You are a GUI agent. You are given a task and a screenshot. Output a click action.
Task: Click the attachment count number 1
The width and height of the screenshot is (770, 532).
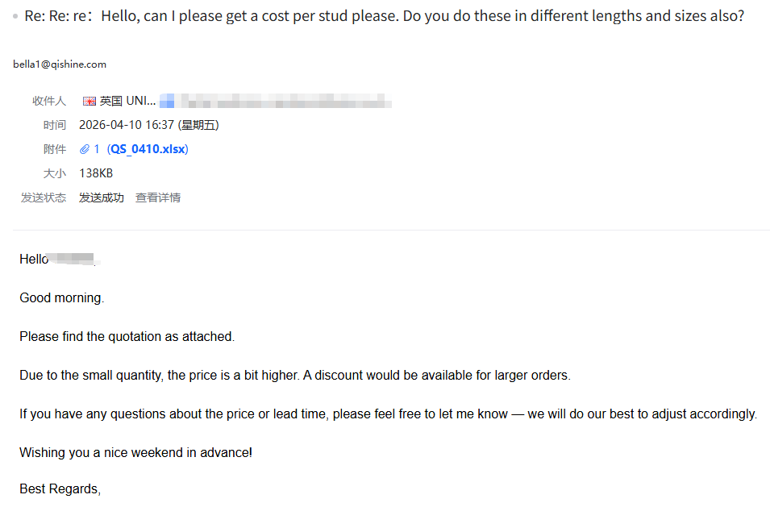(97, 149)
